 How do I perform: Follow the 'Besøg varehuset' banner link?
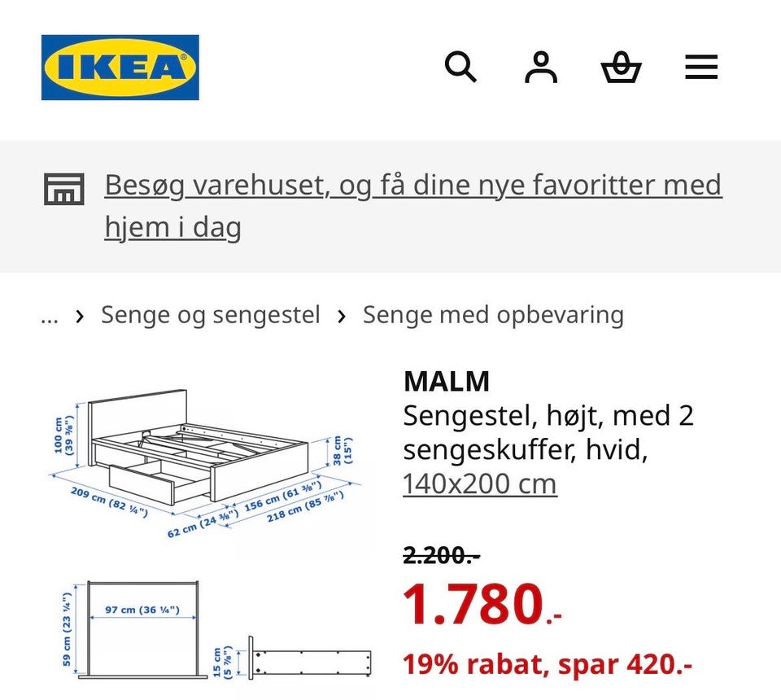[413, 206]
